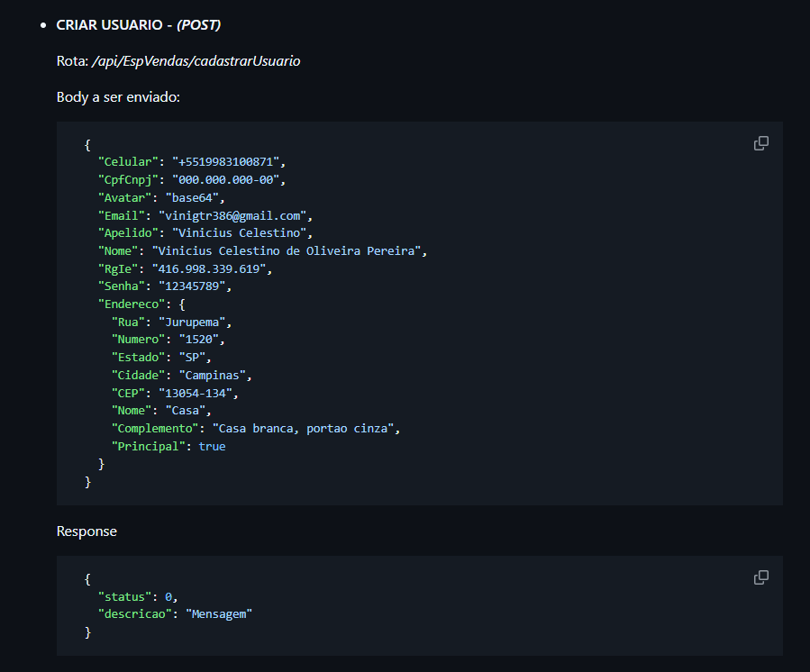Select the route /api/EspVendas/cadastrarUsuario text
Image resolution: width=810 pixels, height=672 pixels.
pyautogui.click(x=196, y=61)
